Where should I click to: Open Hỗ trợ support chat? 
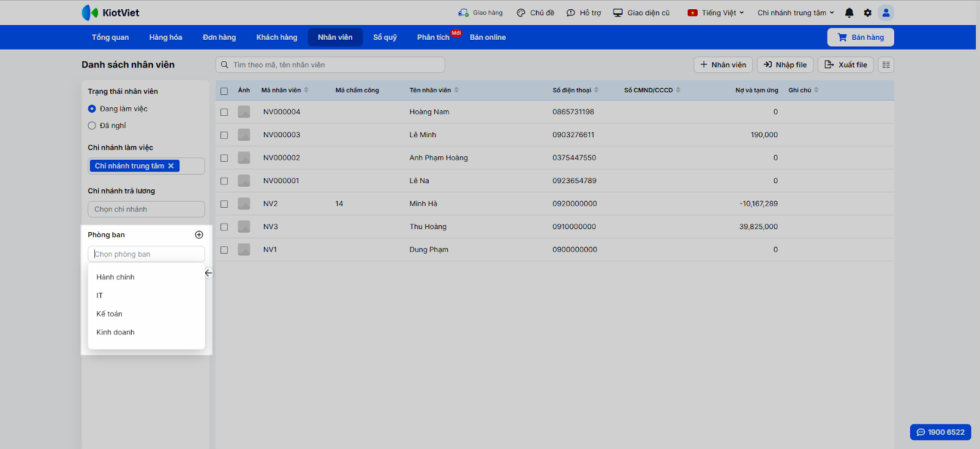[x=584, y=13]
